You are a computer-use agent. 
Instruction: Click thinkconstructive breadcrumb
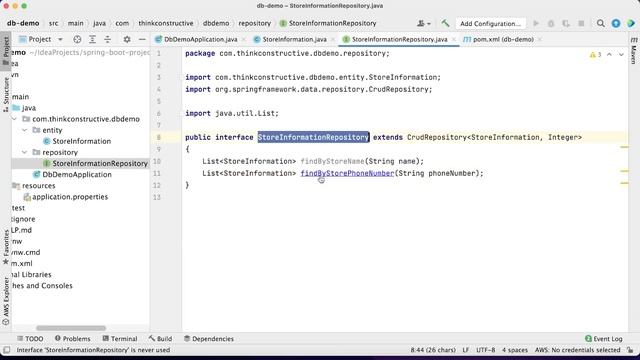[x=166, y=23]
